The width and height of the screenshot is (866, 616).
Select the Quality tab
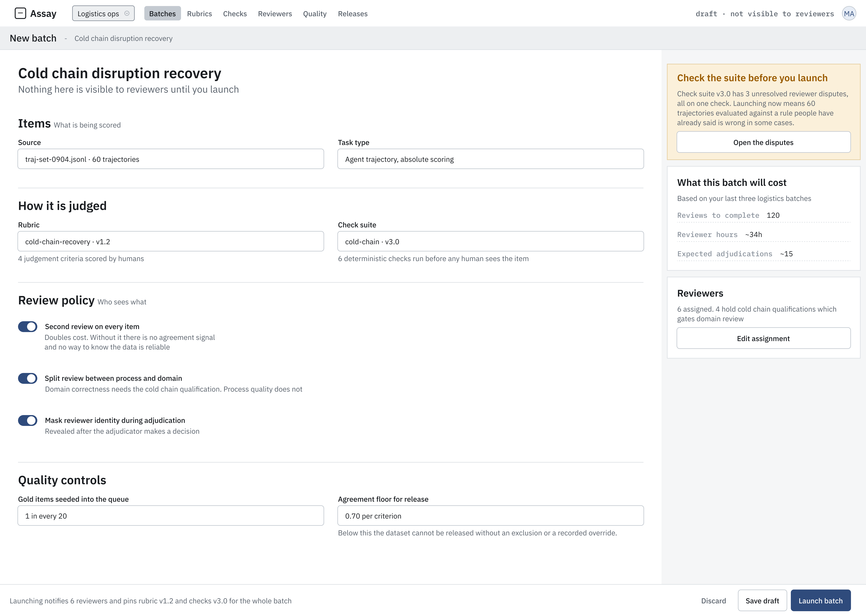[315, 14]
